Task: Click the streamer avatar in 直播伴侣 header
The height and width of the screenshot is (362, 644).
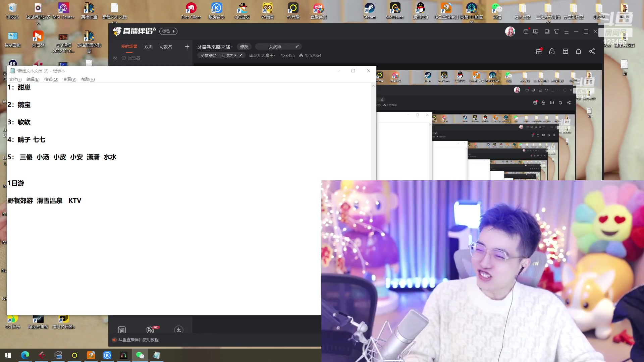Action: pyautogui.click(x=510, y=32)
